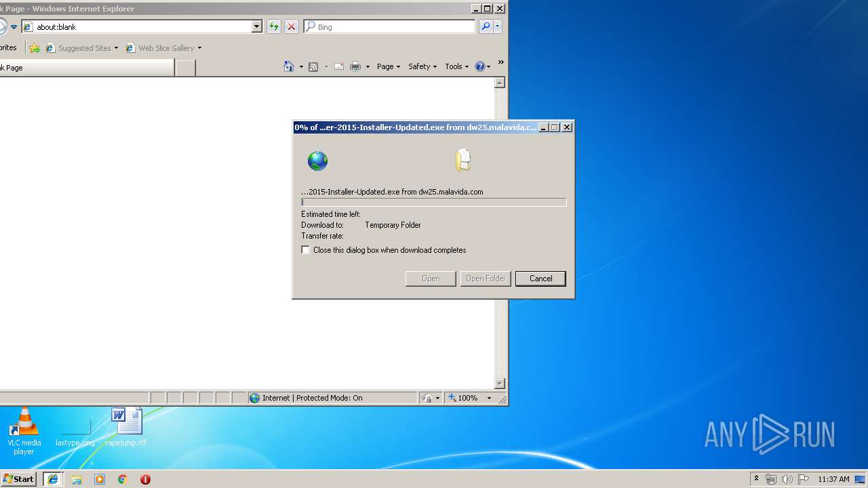
Task: Click Internet Explorer taskbar button
Action: [53, 479]
